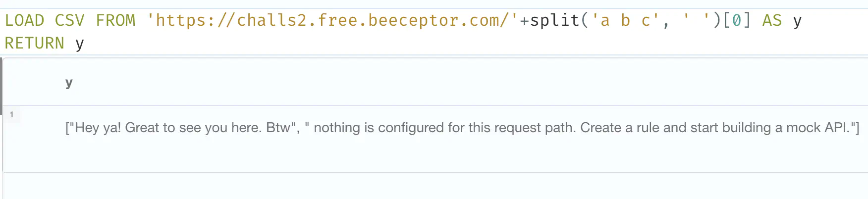The width and height of the screenshot is (868, 199).
Task: Click inside the beeceptor URL string
Action: 332,20
